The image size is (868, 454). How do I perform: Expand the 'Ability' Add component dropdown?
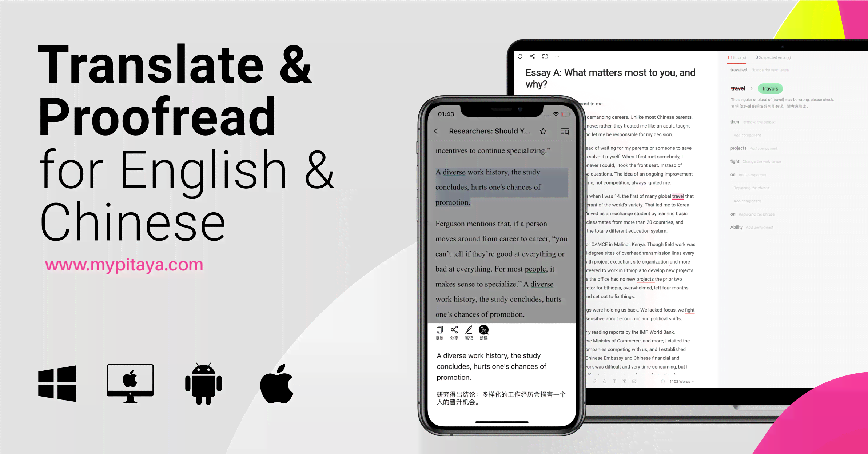coord(752,227)
